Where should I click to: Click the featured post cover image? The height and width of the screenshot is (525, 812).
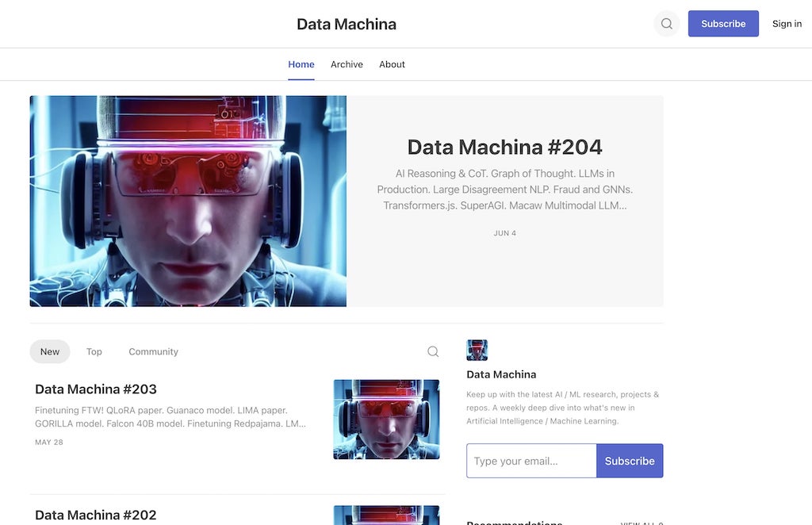click(x=188, y=201)
